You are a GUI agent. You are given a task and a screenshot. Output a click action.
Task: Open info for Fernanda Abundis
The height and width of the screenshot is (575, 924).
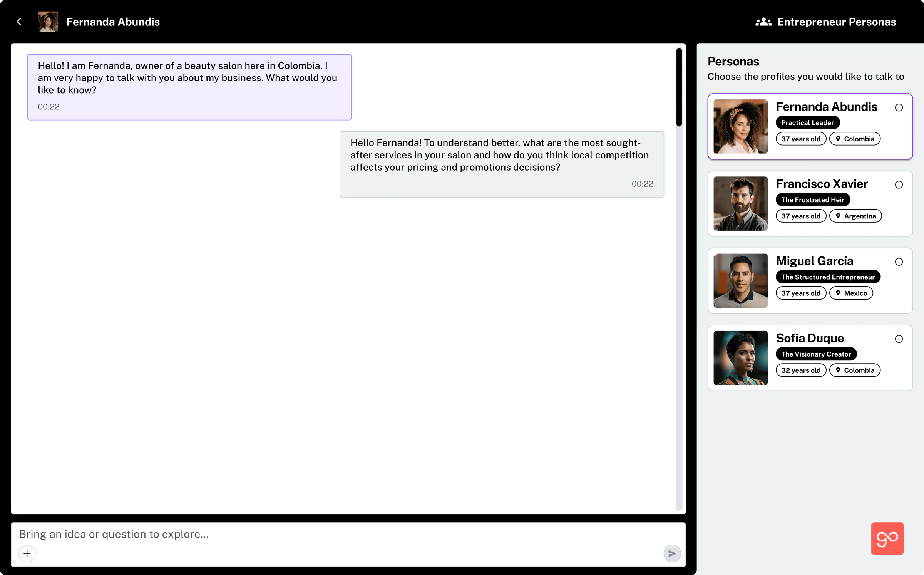coord(899,107)
